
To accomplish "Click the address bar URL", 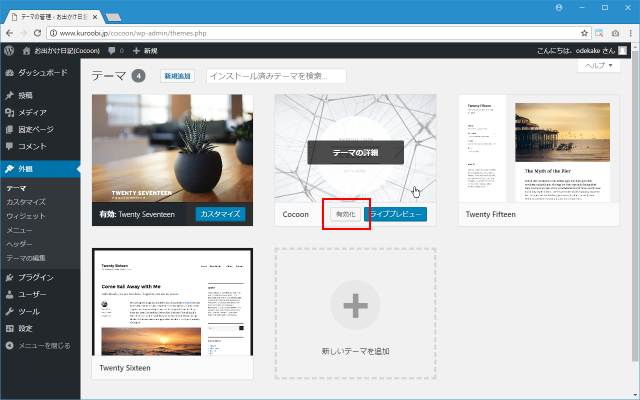I will 133,33.
